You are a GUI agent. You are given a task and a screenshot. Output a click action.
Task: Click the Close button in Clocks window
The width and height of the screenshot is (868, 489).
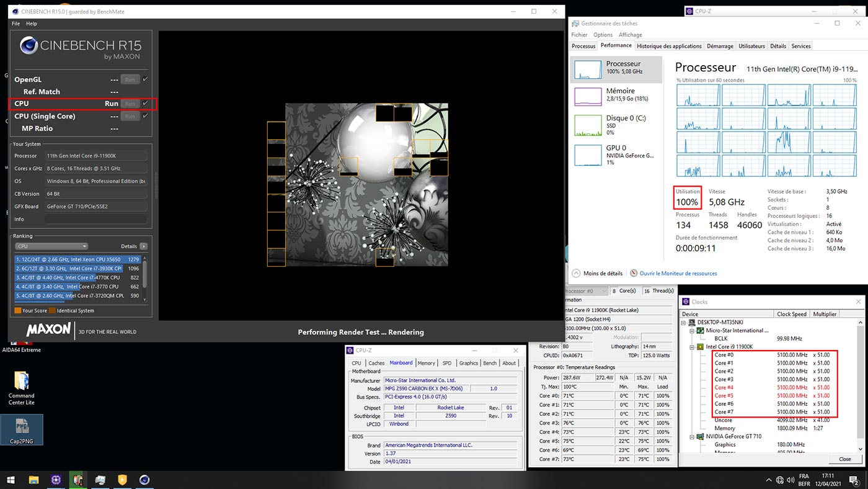[844, 459]
